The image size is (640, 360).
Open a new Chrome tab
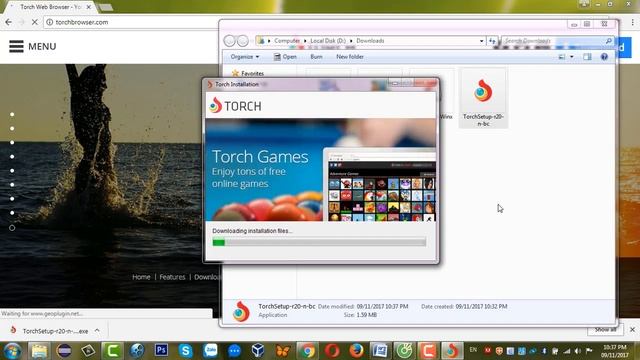106,7
